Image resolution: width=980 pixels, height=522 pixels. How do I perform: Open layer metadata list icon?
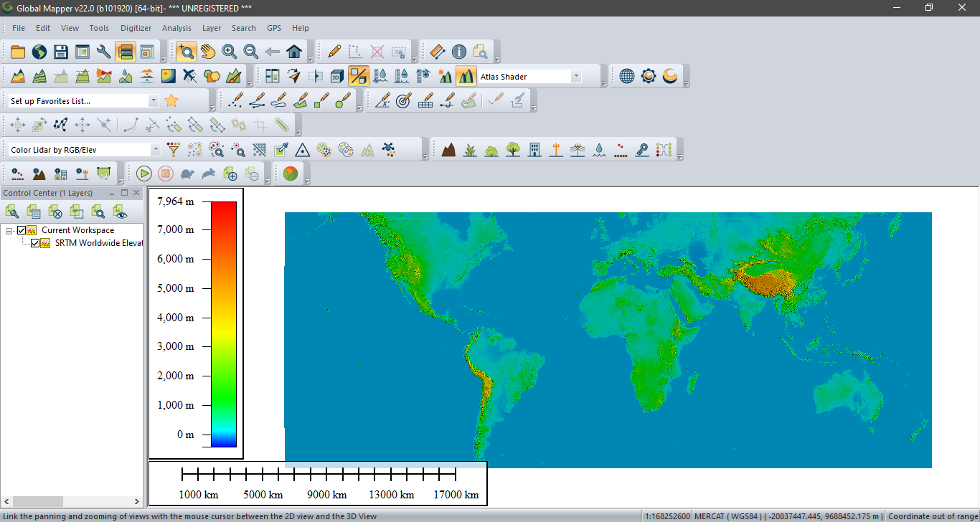click(34, 212)
